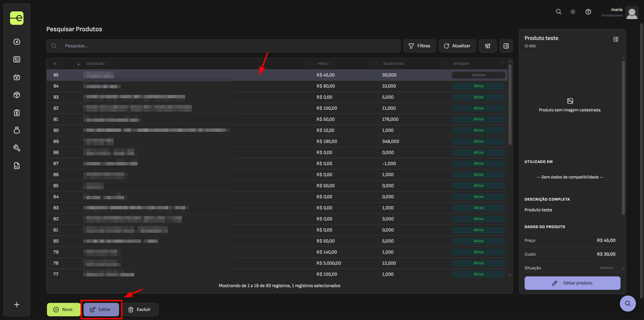Sort by the Preço column header
This screenshot has height=320, width=644.
pyautogui.click(x=346, y=64)
